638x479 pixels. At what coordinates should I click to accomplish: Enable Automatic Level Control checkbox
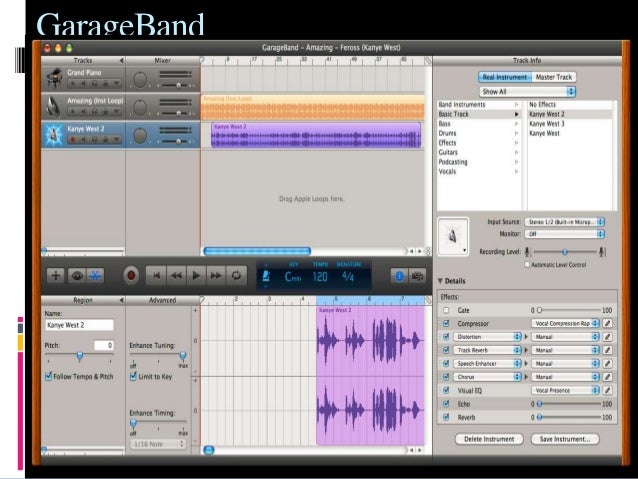tap(527, 265)
